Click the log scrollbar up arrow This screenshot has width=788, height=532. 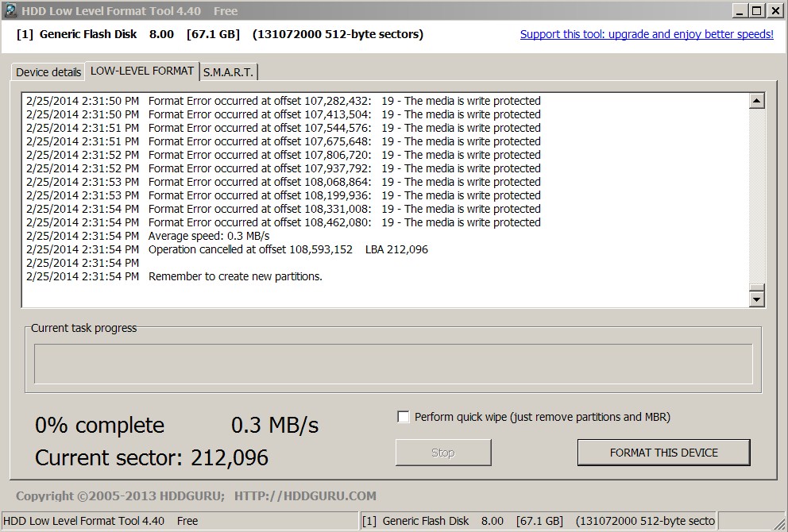click(756, 101)
